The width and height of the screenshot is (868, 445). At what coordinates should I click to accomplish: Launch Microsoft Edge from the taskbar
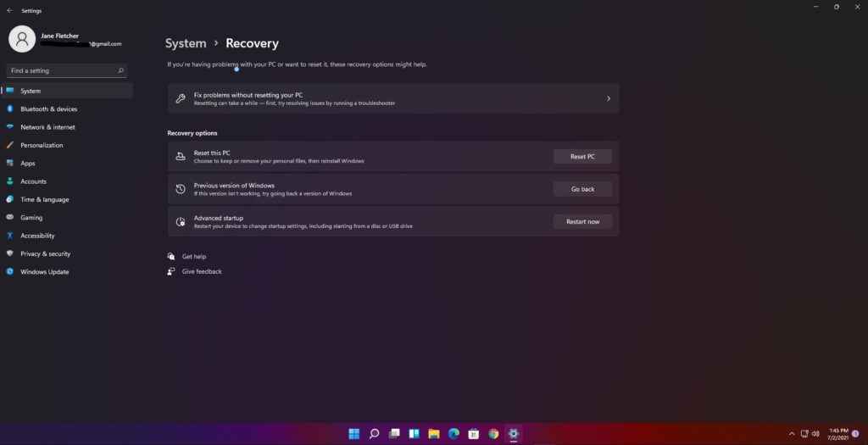[454, 434]
